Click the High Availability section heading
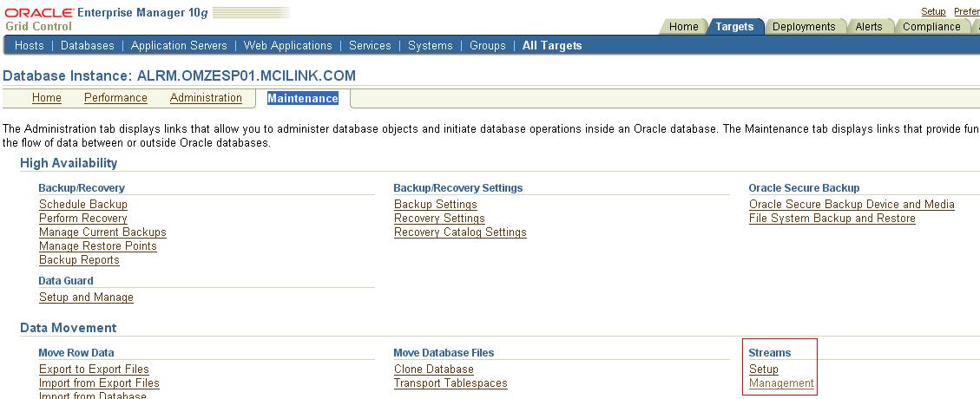The width and height of the screenshot is (980, 399). (x=69, y=163)
